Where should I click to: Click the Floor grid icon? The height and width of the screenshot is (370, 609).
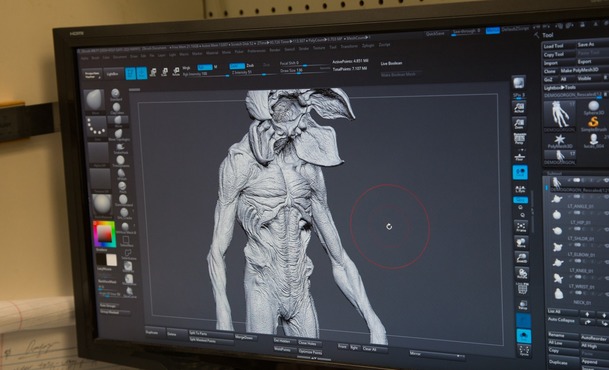(x=520, y=156)
